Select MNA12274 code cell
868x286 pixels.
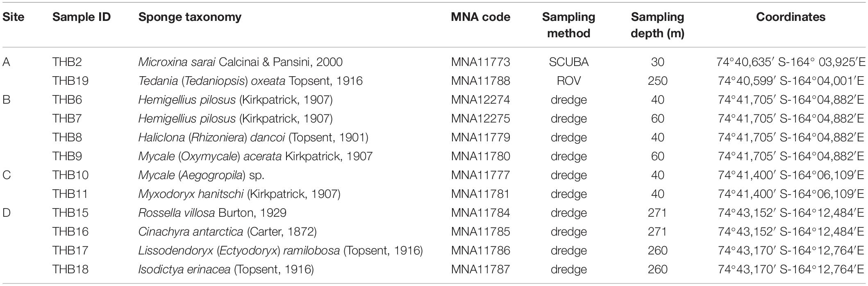pos(481,100)
